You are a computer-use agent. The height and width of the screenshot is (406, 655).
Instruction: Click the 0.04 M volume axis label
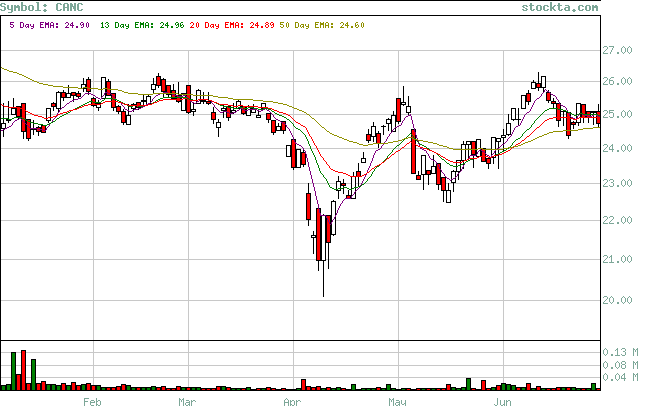click(x=620, y=378)
